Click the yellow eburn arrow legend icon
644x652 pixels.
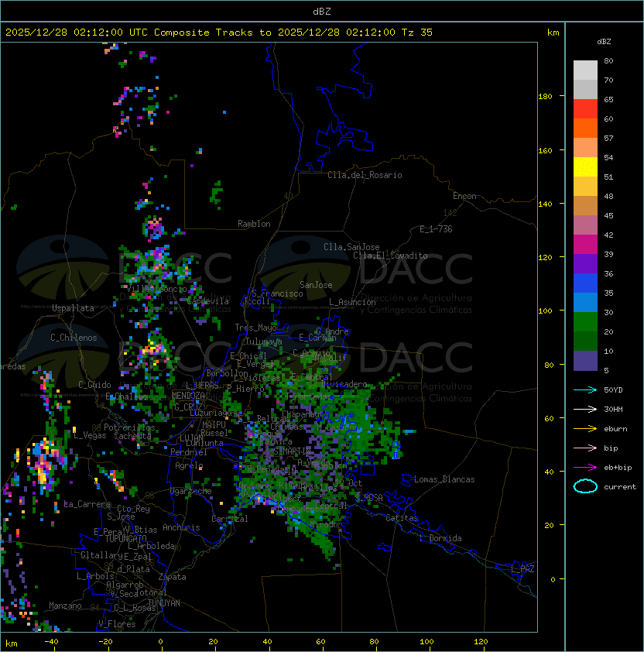point(585,429)
